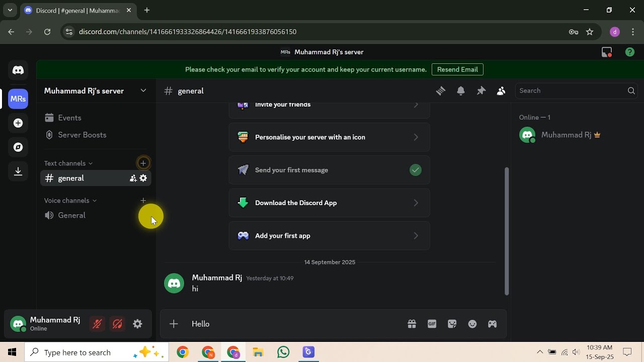Create text channel plus icon
The height and width of the screenshot is (362, 644).
[x=143, y=163]
